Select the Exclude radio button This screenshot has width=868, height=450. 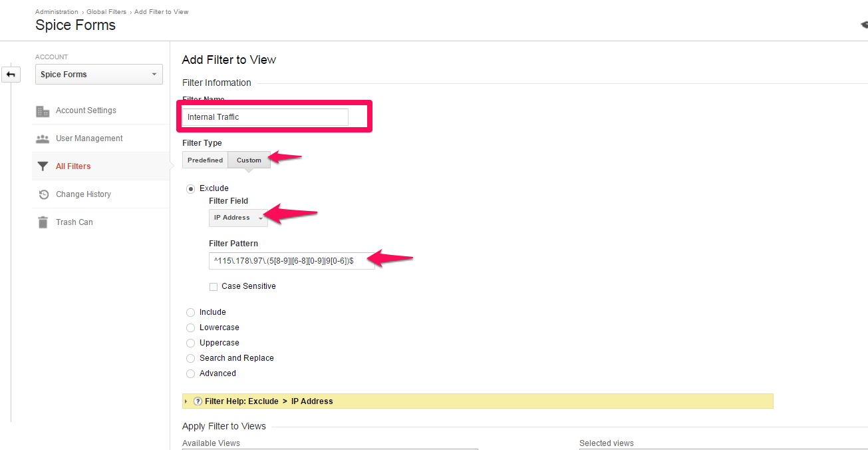[191, 188]
